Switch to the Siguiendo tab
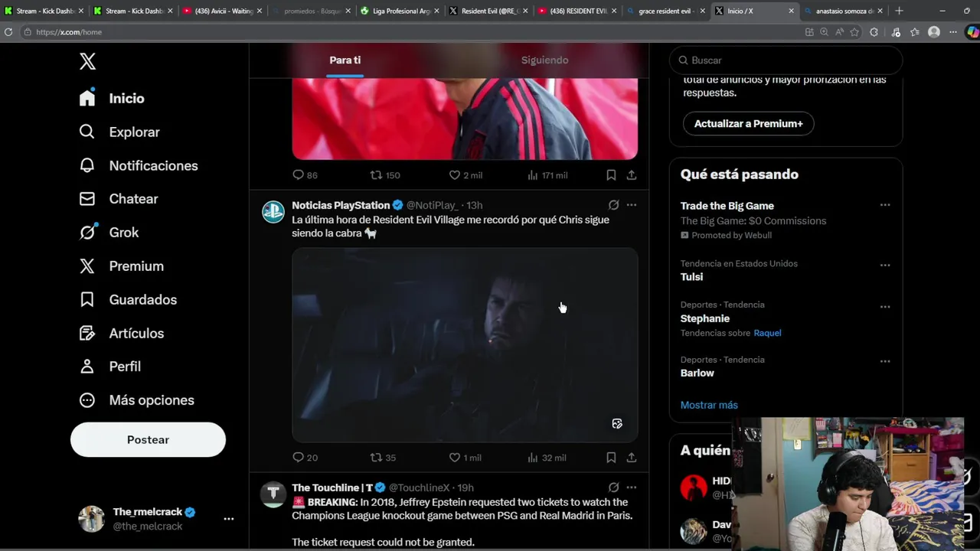The height and width of the screenshot is (551, 980). coord(544,60)
